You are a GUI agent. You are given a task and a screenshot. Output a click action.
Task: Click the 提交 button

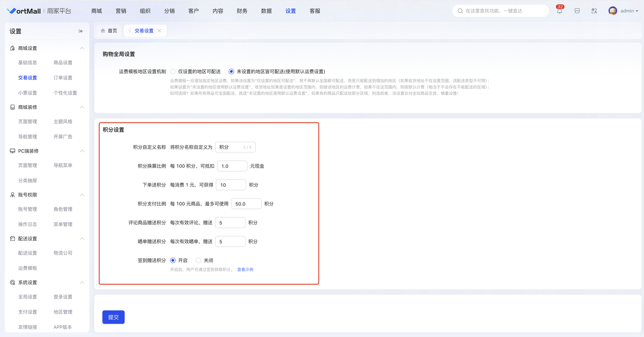point(114,317)
